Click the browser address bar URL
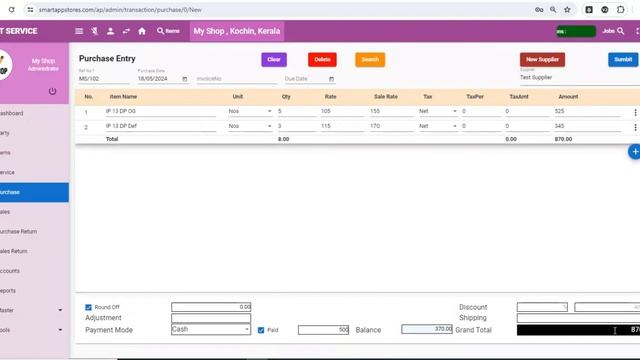 tap(120, 9)
